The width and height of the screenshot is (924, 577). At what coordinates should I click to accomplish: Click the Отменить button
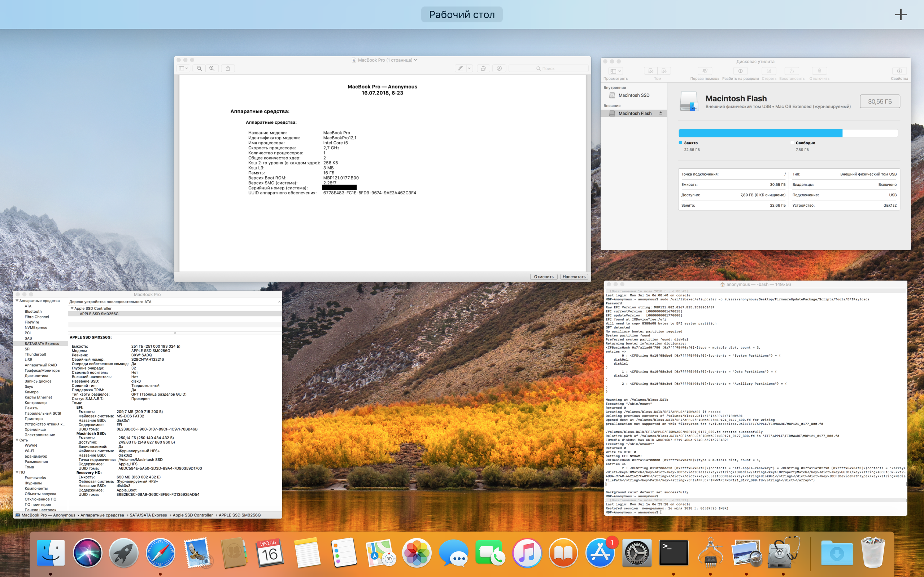click(x=543, y=277)
